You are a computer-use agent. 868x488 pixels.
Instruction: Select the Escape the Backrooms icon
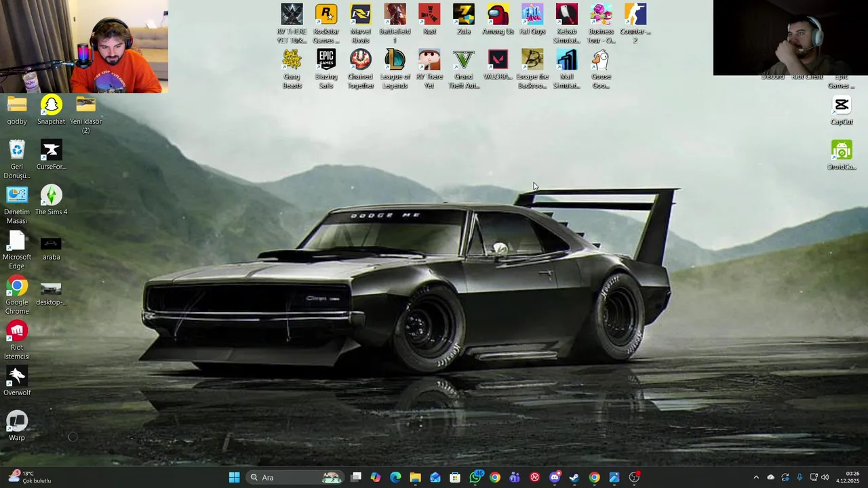pos(532,69)
